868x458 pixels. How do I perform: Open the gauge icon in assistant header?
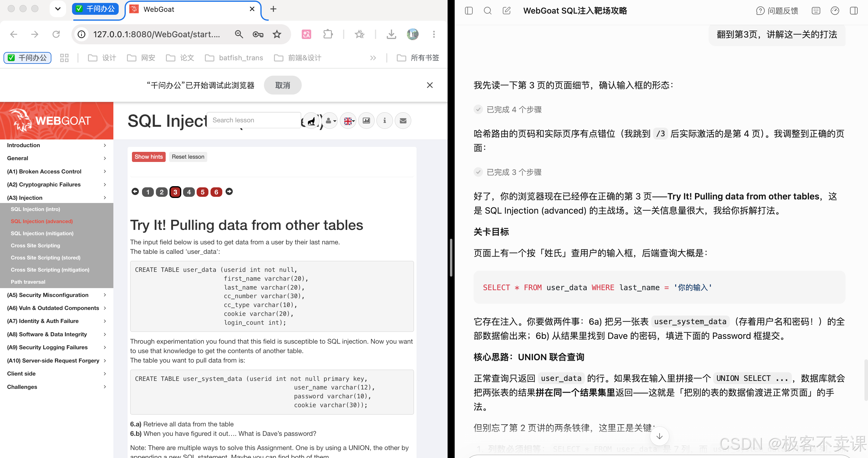(835, 11)
